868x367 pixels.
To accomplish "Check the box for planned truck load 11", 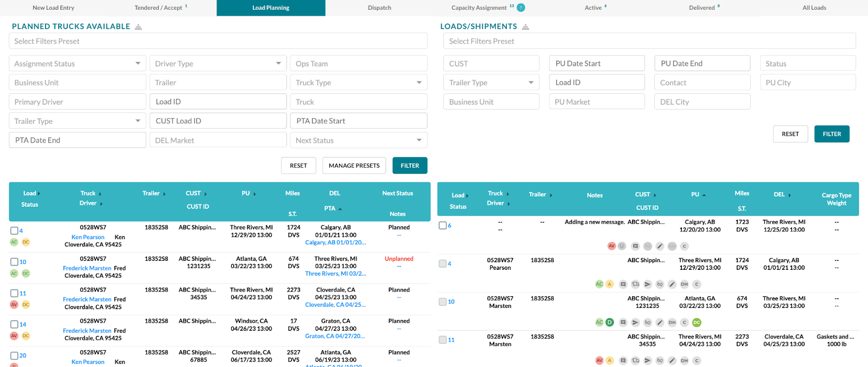I will click(14, 293).
